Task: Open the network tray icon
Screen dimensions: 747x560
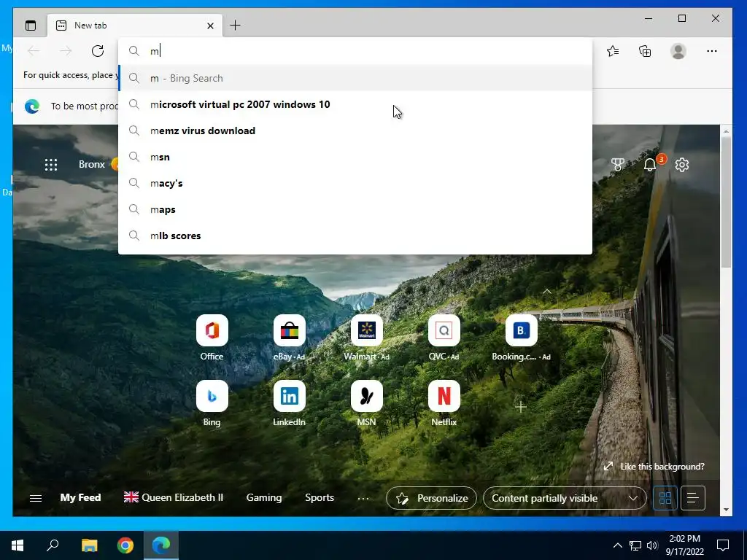Action: tap(635, 545)
